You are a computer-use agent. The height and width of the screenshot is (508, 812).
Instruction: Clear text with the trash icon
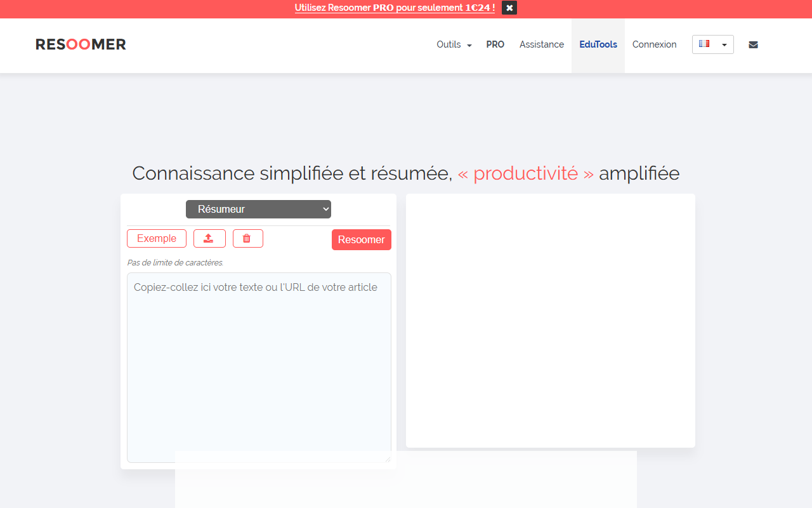[248, 238]
